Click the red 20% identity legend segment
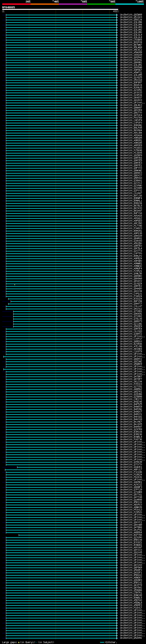The height and width of the screenshot is (644, 146). pos(16,4)
